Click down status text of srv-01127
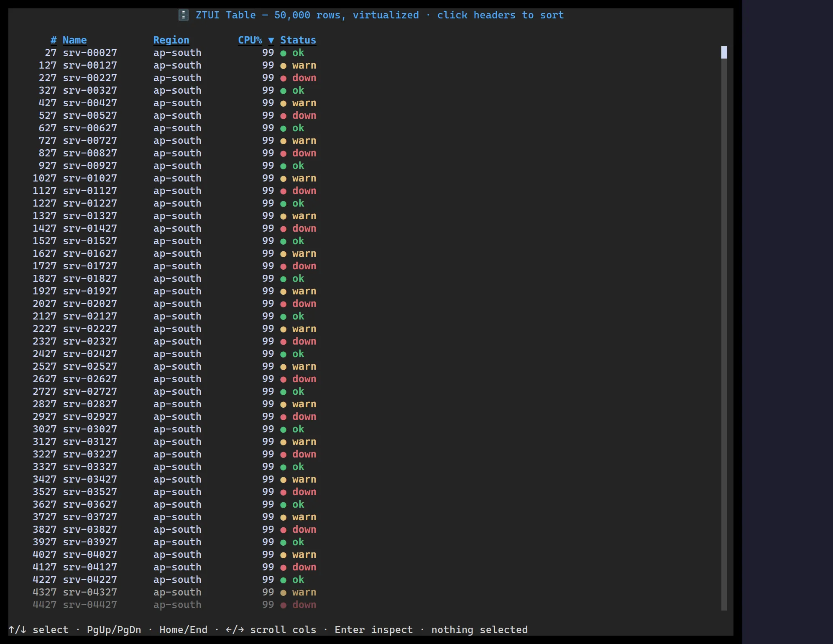 (x=304, y=191)
